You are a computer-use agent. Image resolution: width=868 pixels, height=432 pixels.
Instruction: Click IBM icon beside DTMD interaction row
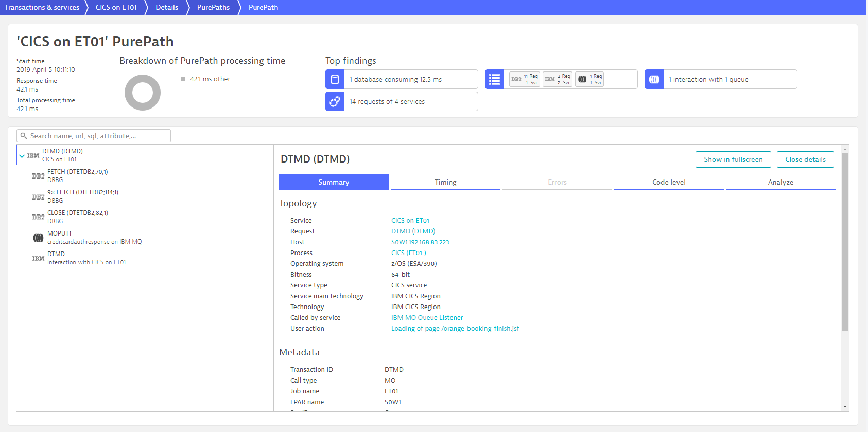(x=38, y=258)
